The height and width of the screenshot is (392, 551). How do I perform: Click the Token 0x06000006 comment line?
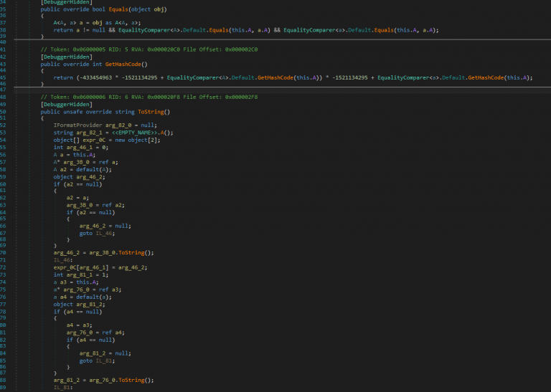[138, 97]
